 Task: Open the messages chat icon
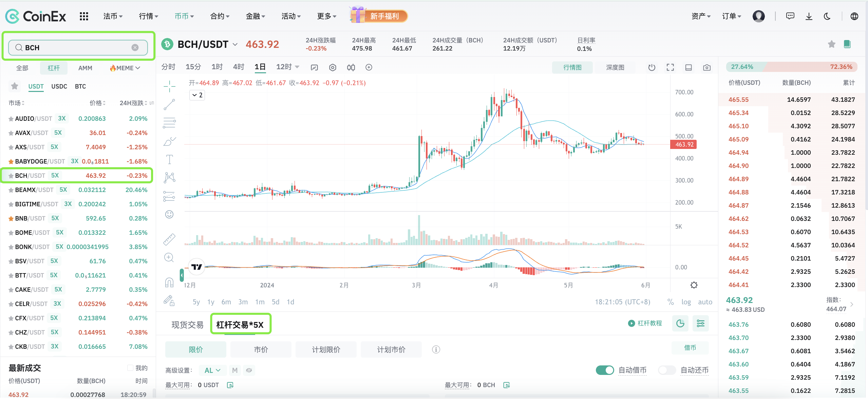pyautogui.click(x=790, y=16)
